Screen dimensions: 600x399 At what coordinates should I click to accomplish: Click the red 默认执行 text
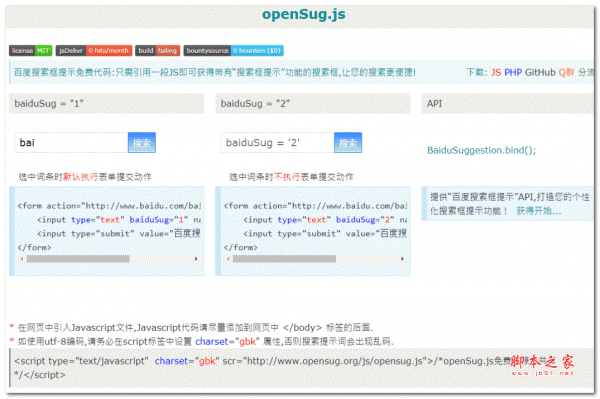click(80, 177)
